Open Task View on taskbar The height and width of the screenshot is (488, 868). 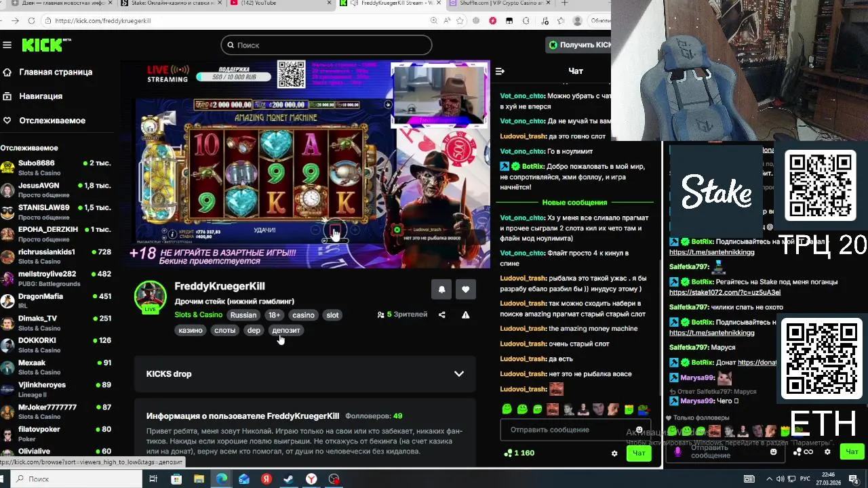[x=153, y=479]
